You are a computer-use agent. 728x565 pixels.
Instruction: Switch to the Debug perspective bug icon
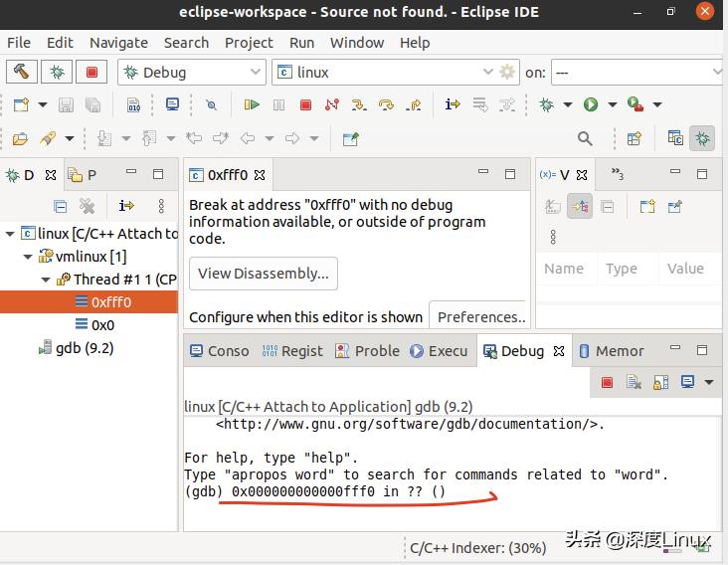[x=703, y=139]
